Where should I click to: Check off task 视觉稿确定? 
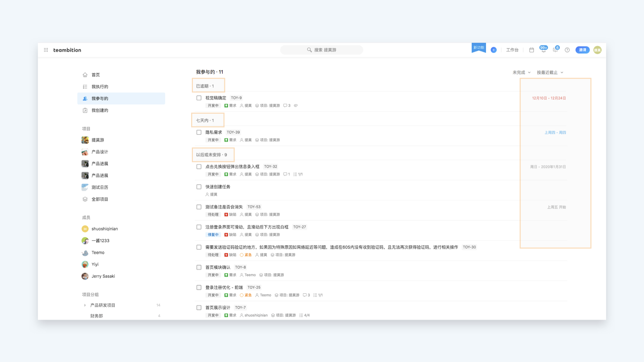tap(199, 98)
